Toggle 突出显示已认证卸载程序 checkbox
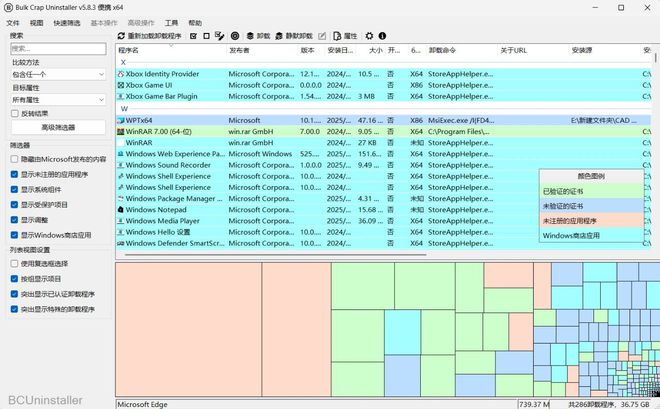The height and width of the screenshot is (409, 660). [14, 294]
